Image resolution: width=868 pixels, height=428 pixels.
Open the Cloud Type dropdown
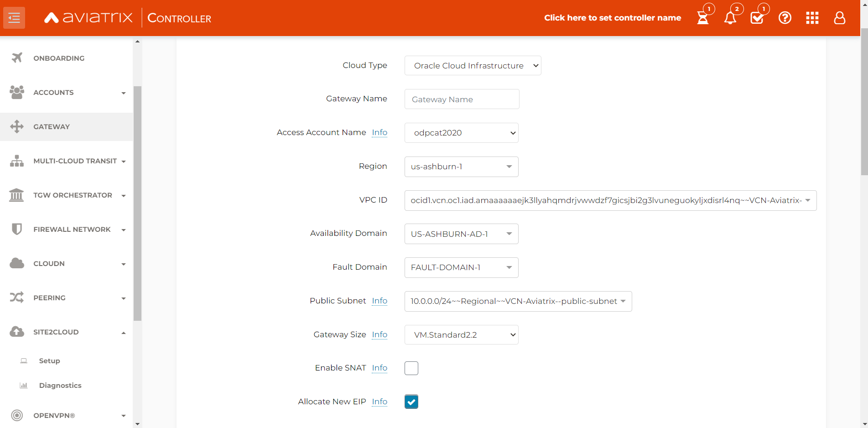tap(473, 65)
